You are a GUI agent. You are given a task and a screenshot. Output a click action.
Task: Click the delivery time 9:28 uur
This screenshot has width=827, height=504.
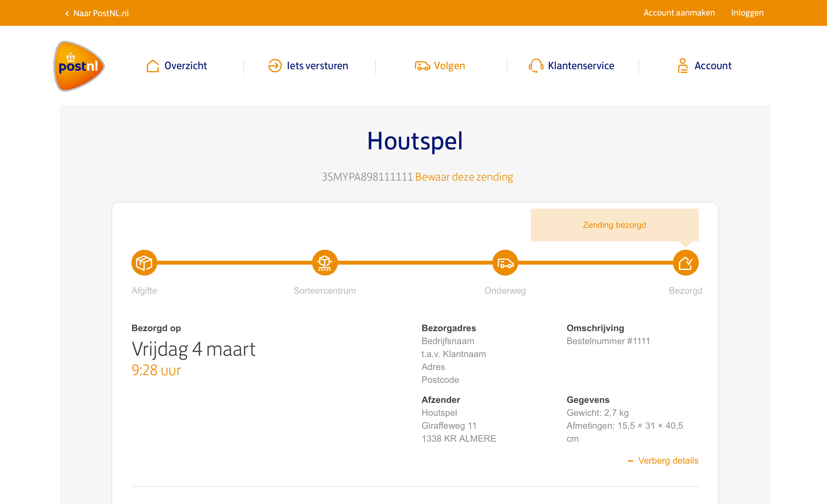point(156,370)
